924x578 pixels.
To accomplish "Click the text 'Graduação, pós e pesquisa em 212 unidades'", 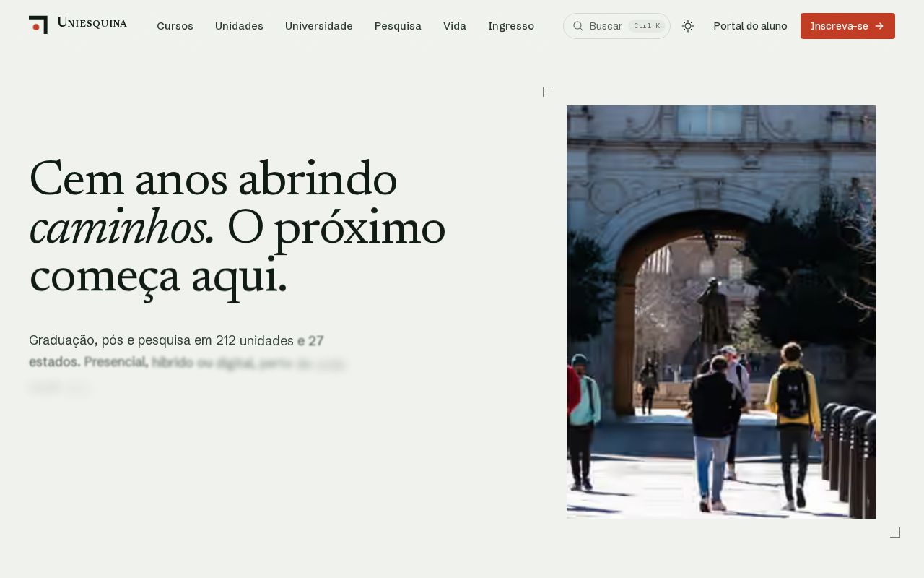I will tap(161, 340).
